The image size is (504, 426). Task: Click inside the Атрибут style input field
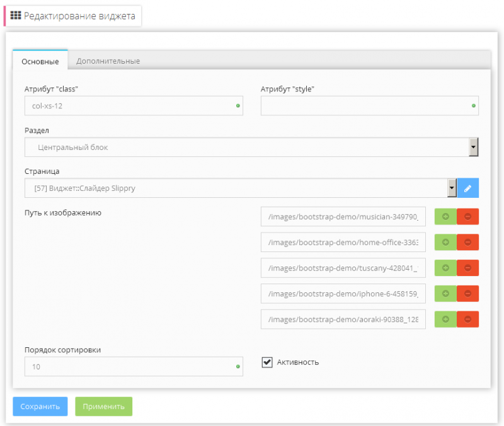(369, 106)
